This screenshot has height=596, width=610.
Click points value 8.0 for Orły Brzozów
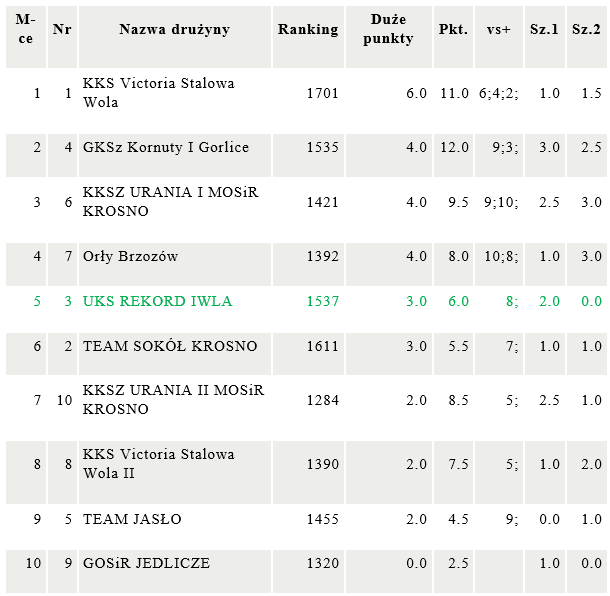pos(458,256)
